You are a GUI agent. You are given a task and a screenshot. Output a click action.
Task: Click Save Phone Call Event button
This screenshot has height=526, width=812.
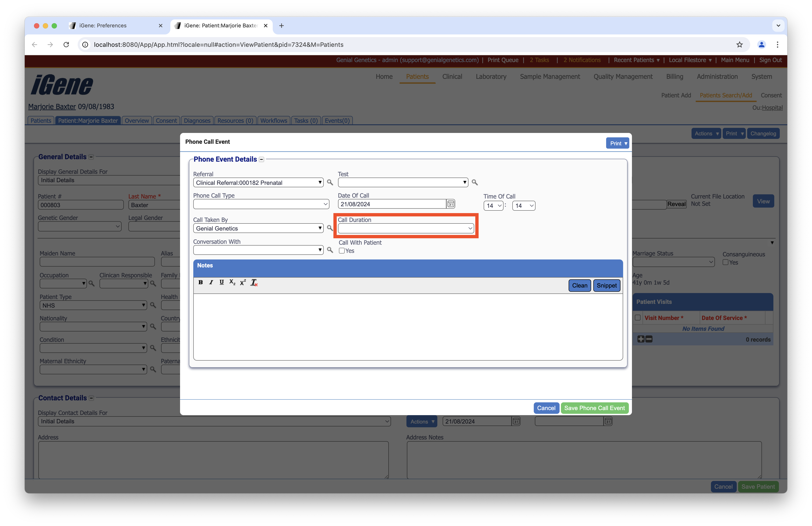[594, 408]
